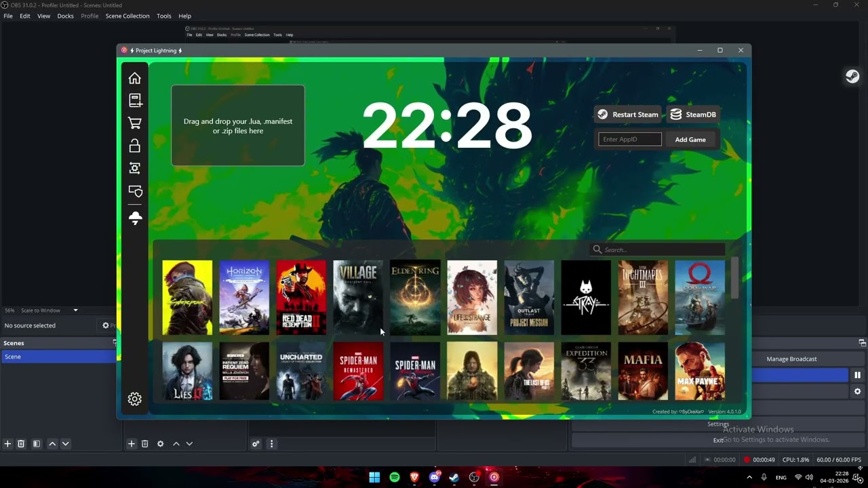Show hidden tray icons chevron
The width and height of the screenshot is (868, 488).
tap(749, 477)
